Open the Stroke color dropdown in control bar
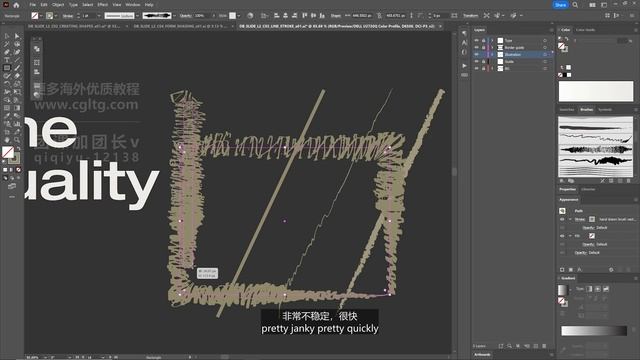 pos(56,16)
